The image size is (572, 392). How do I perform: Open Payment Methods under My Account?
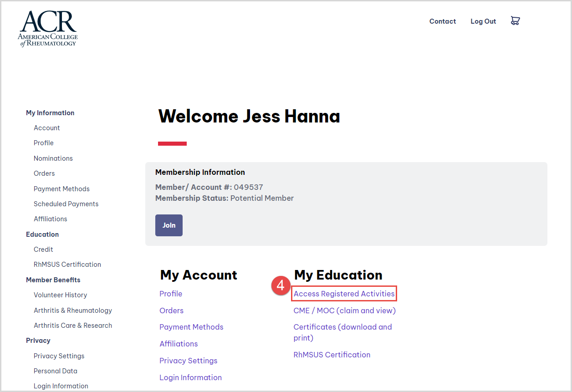tap(191, 327)
